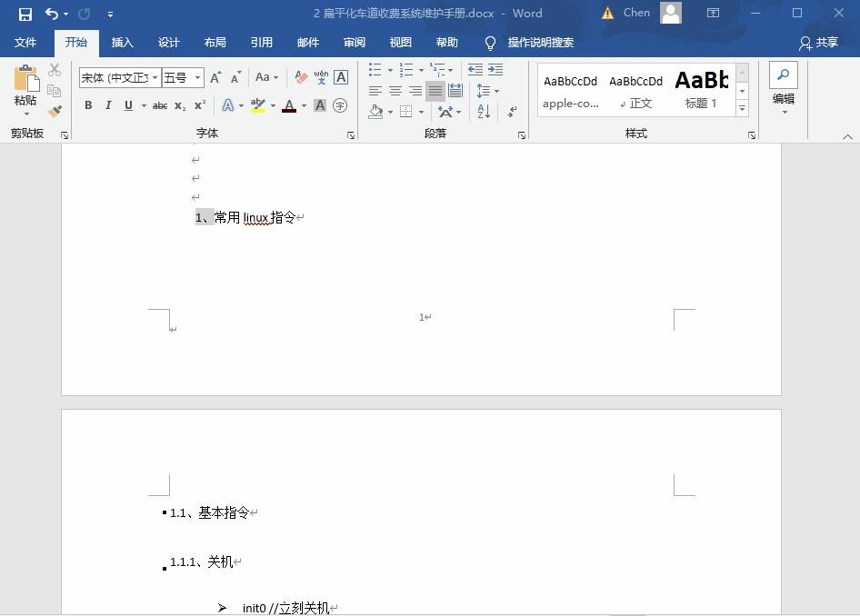This screenshot has width=860, height=616.
Task: Select the sort A-Z icon in Paragraph group
Action: tap(483, 112)
